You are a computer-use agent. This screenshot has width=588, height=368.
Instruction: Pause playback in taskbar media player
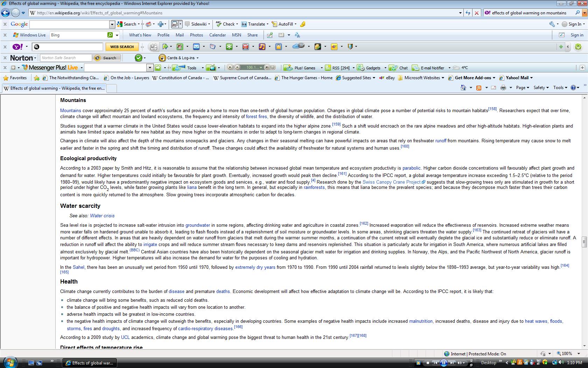(443, 363)
